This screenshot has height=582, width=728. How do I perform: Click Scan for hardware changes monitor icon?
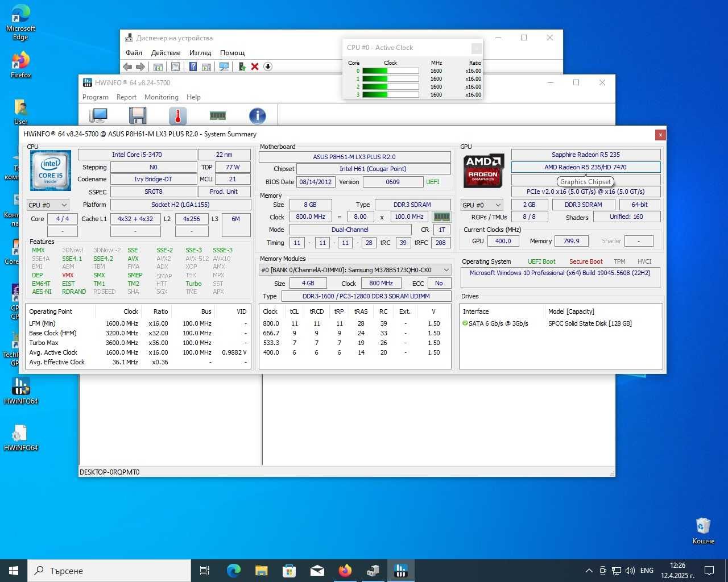click(224, 66)
